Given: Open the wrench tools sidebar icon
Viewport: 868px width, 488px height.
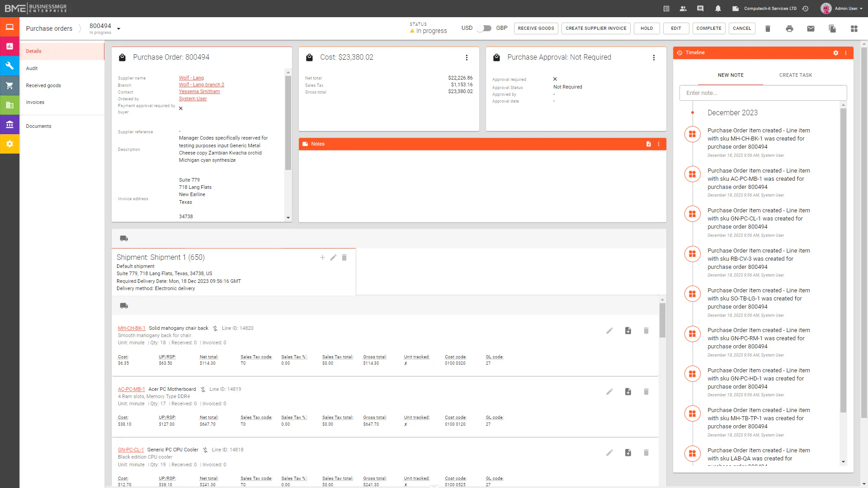Looking at the screenshot, I should 9,66.
